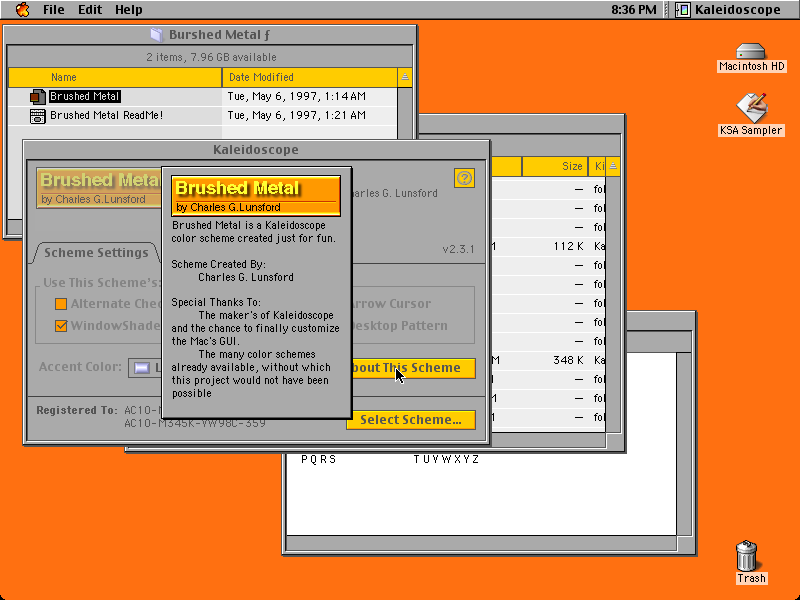Click the version v2.3.1 label
The height and width of the screenshot is (600, 800).
pos(458,249)
